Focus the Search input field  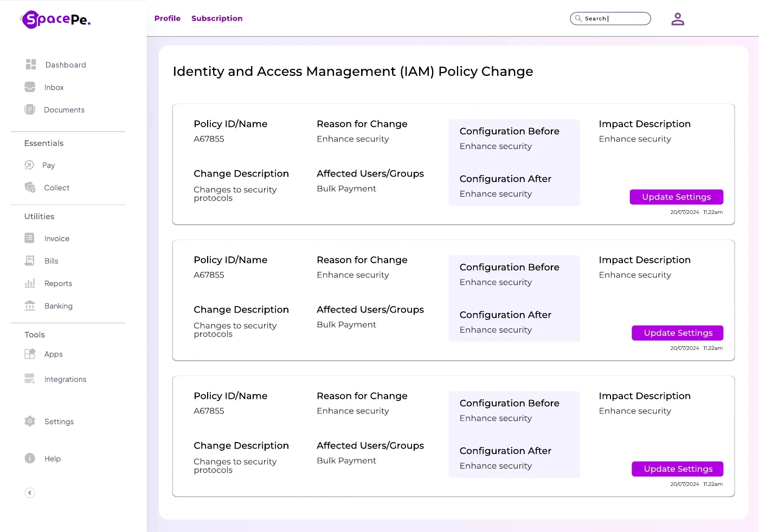click(x=610, y=18)
